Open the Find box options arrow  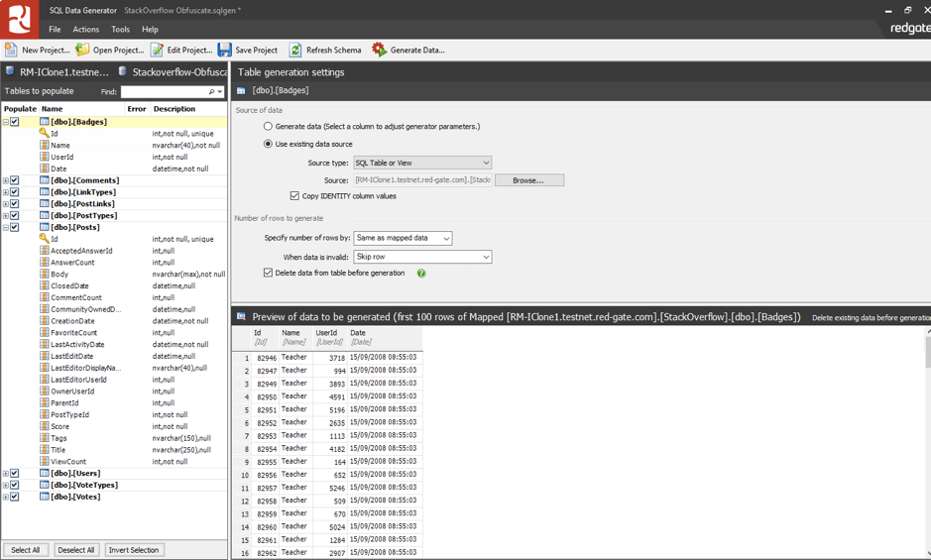tap(220, 92)
